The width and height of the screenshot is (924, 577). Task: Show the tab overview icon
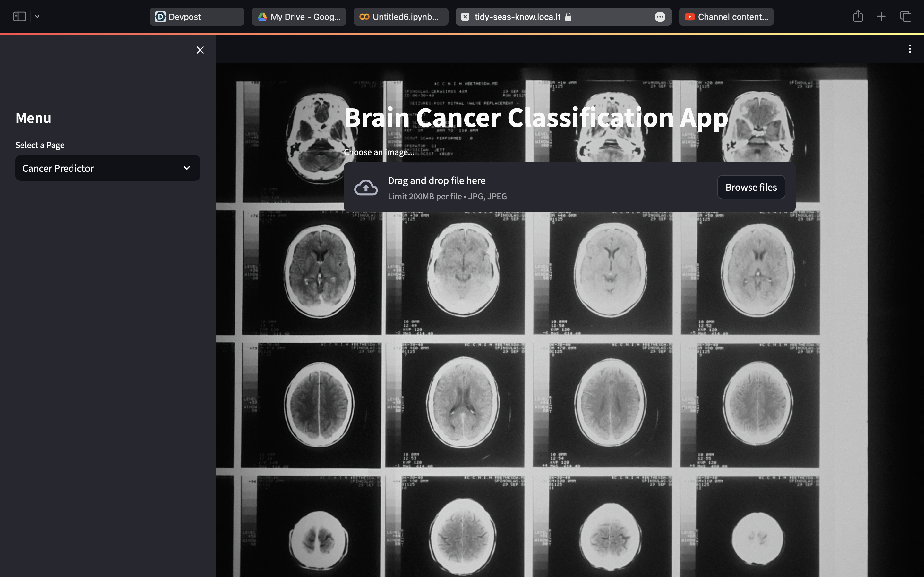(906, 16)
